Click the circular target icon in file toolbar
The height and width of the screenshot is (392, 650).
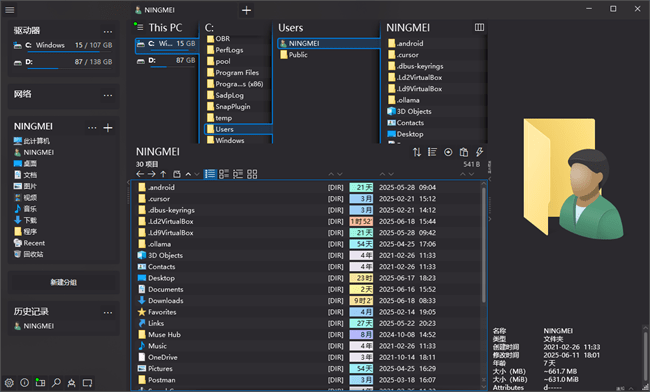pyautogui.click(x=448, y=152)
